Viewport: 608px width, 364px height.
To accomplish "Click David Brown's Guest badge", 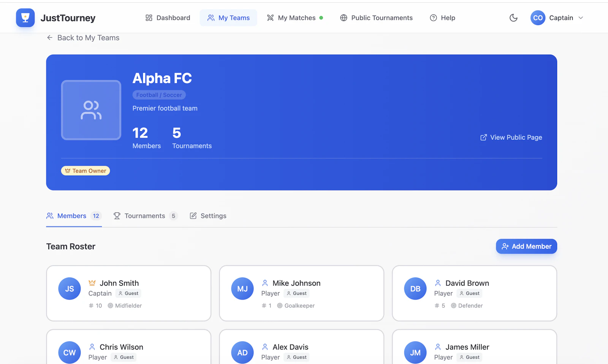I will pos(470,293).
